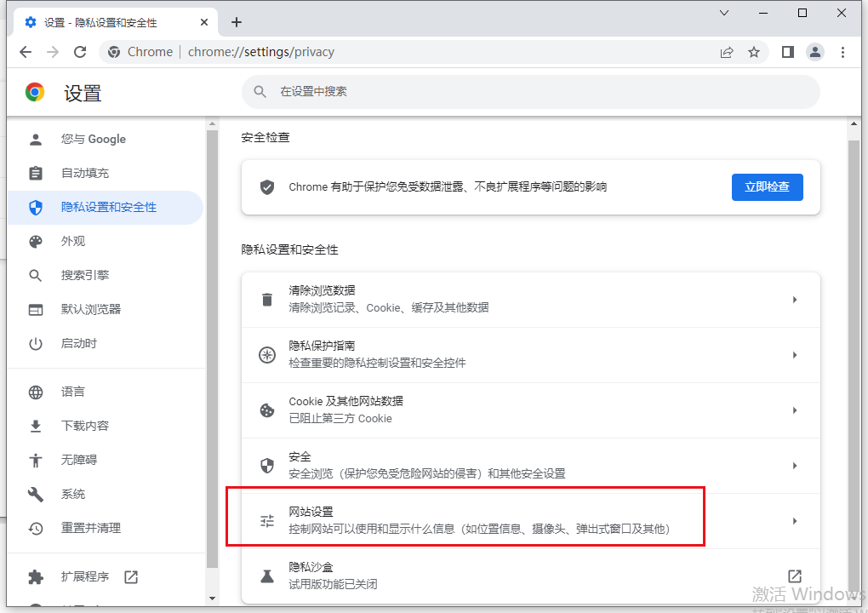Close the 设置 tab
The height and width of the screenshot is (613, 868).
click(x=204, y=22)
